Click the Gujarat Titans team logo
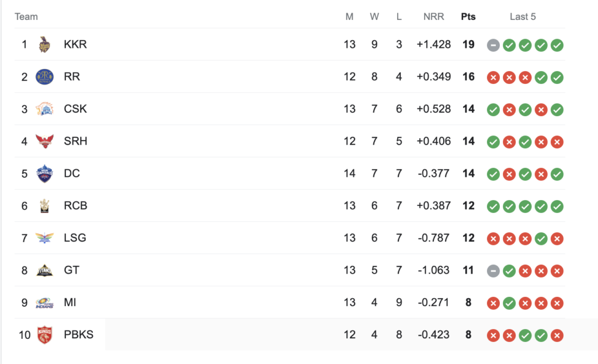The width and height of the screenshot is (598, 364). point(44,270)
